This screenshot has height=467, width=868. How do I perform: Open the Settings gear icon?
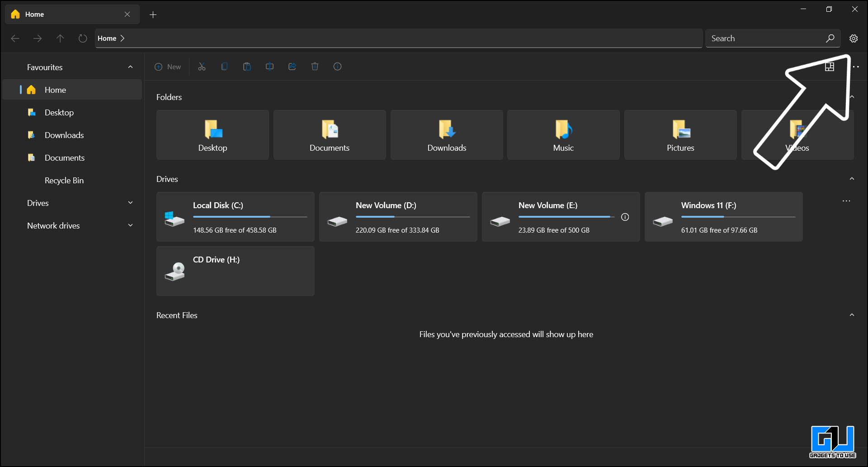click(x=854, y=38)
